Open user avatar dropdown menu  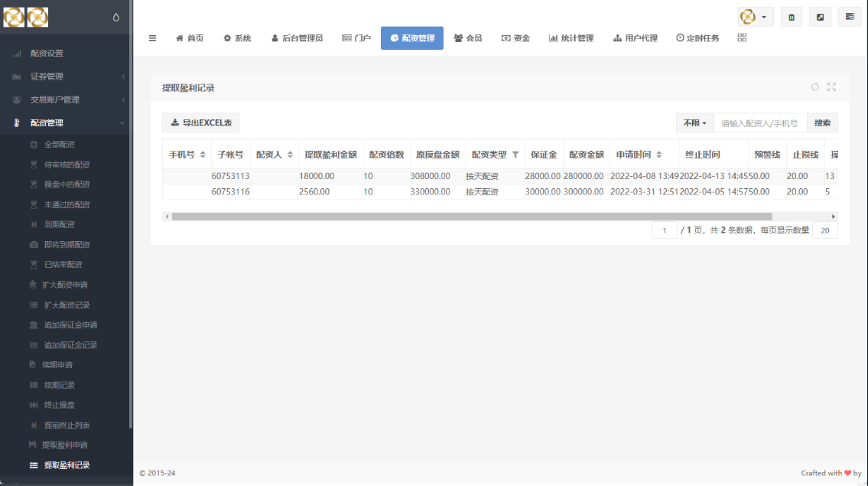[x=756, y=17]
